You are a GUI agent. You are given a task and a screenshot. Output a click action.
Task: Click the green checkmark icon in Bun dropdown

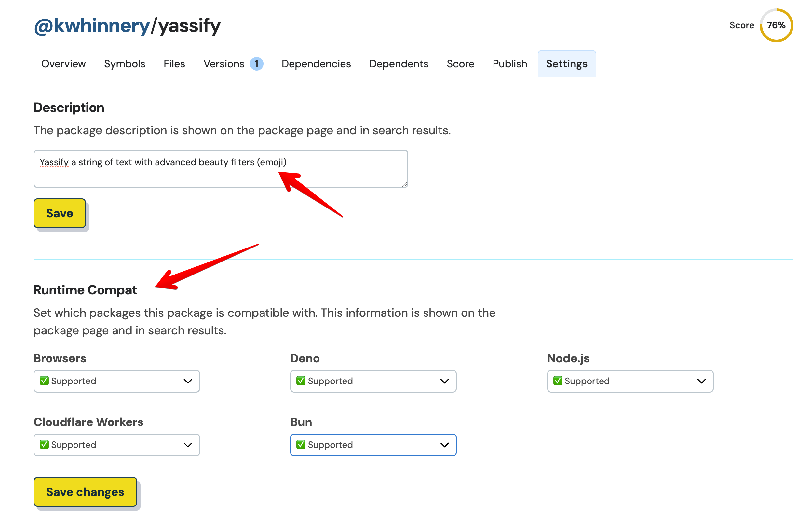[301, 445]
